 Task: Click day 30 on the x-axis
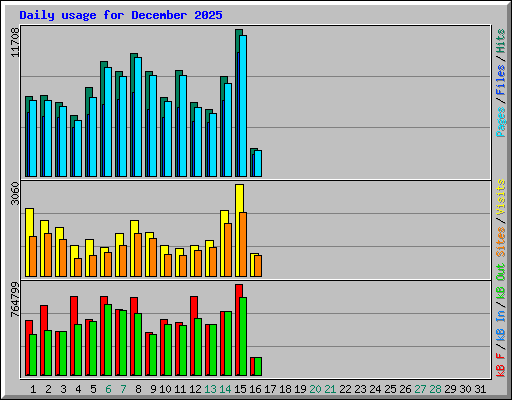(465, 389)
